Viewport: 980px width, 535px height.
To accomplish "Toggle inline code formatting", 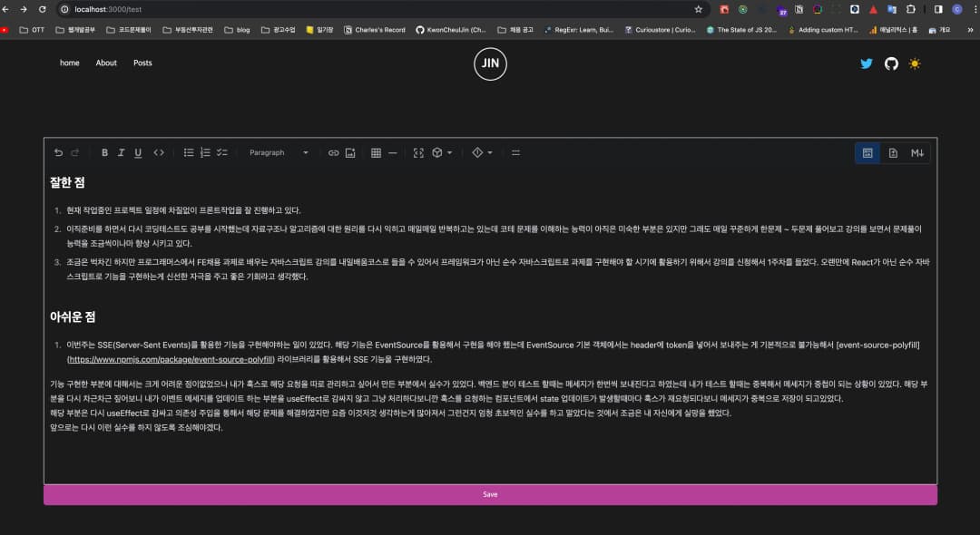I will click(x=159, y=153).
